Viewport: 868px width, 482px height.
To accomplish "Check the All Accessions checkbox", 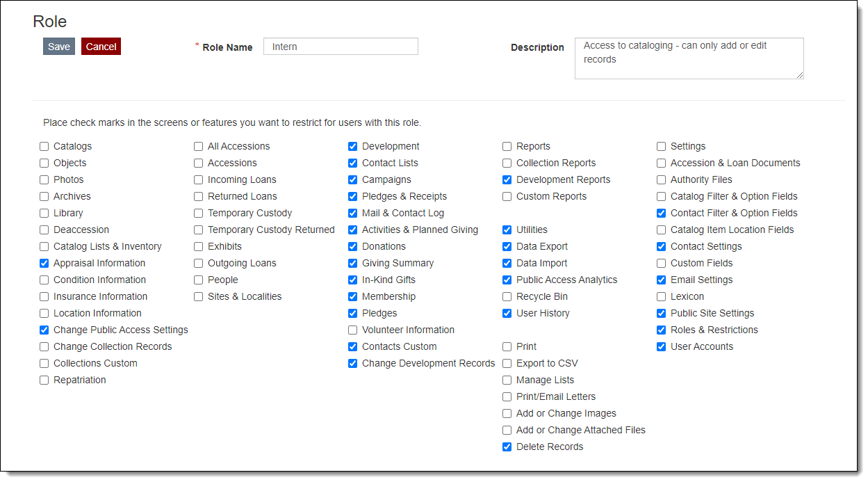I will pyautogui.click(x=198, y=146).
